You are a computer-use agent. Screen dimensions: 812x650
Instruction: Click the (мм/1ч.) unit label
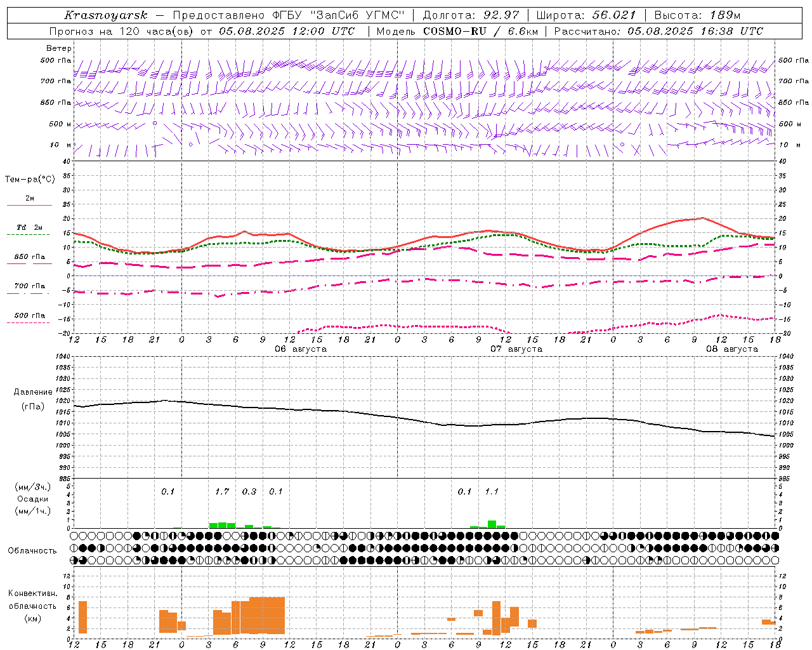click(x=33, y=511)
